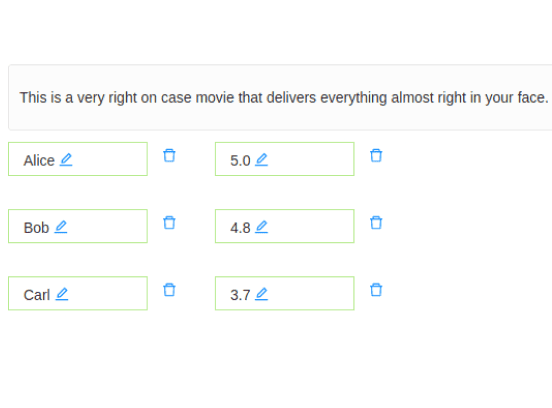Image resolution: width=552 pixels, height=408 pixels.
Task: Select the Bob name field
Action: coord(78,226)
